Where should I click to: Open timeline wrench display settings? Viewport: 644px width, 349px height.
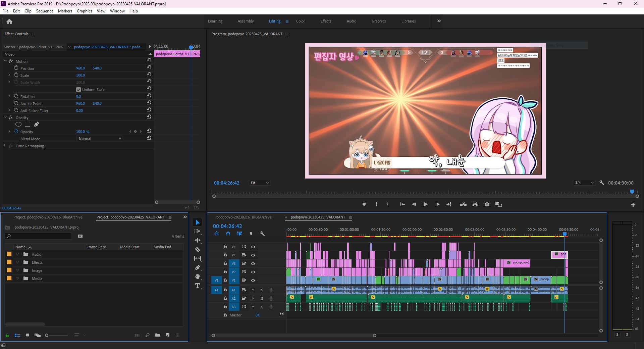[x=262, y=234]
